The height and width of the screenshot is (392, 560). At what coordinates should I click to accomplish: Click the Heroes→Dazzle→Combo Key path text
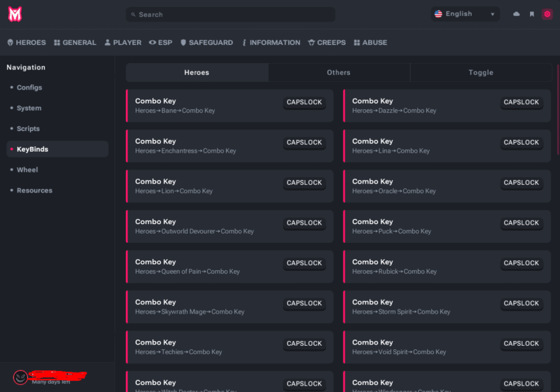pyautogui.click(x=394, y=111)
